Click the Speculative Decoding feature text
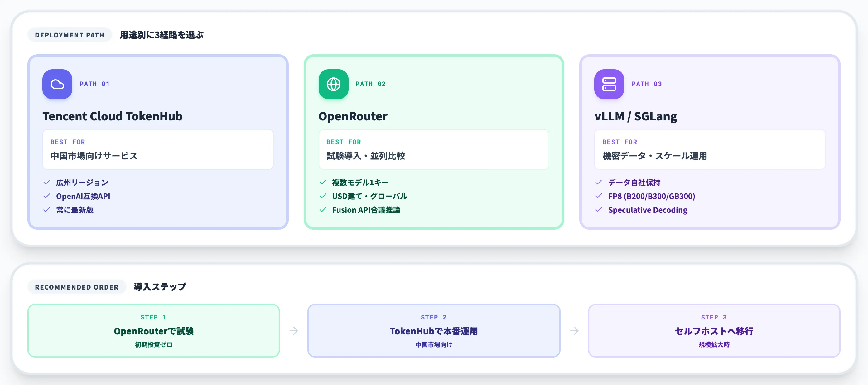868x385 pixels. (x=647, y=210)
